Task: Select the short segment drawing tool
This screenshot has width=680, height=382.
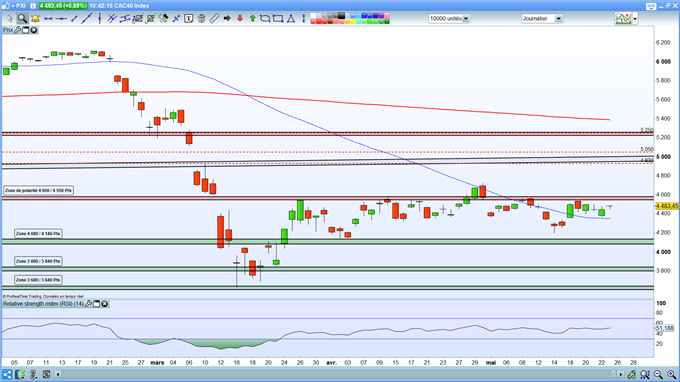Action: pyautogui.click(x=74, y=19)
